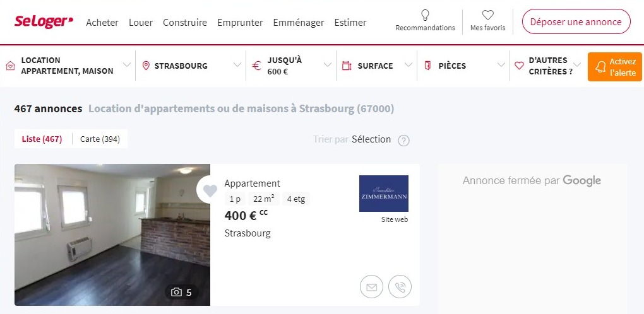Screen dimensions: 644x314
Task: Open the Louer menu item
Action: click(140, 23)
